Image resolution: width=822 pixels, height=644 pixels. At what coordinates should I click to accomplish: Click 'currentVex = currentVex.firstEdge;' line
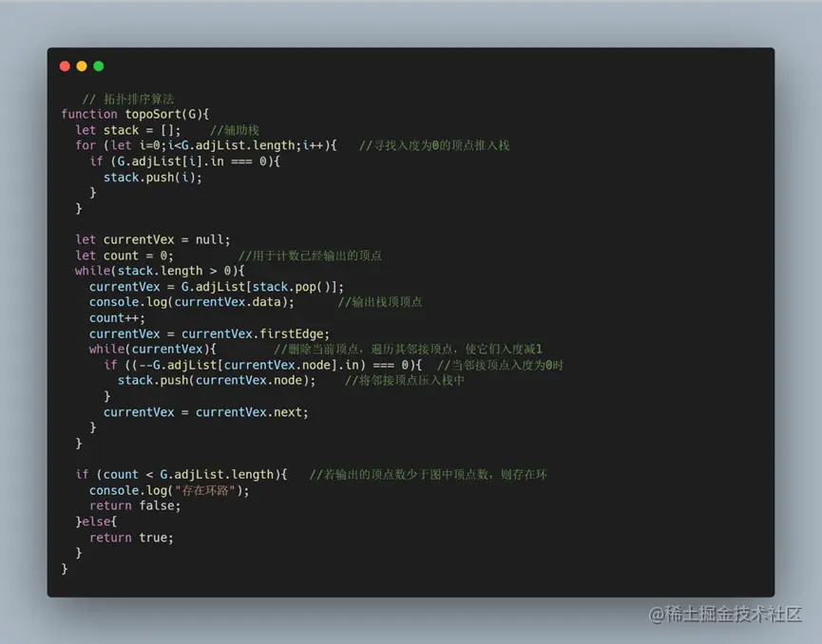(209, 333)
